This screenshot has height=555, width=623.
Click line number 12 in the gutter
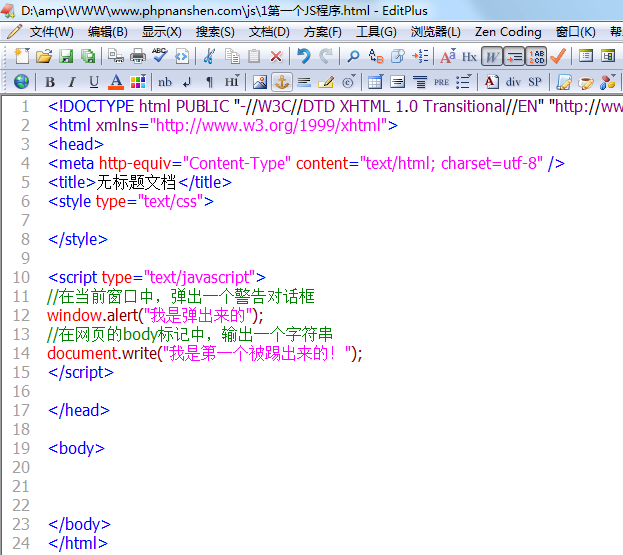pyautogui.click(x=21, y=315)
